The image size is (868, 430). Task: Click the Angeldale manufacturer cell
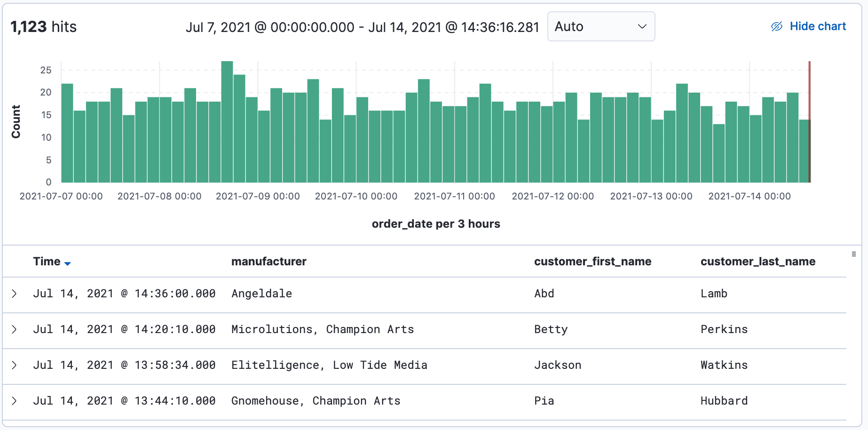[x=261, y=294]
